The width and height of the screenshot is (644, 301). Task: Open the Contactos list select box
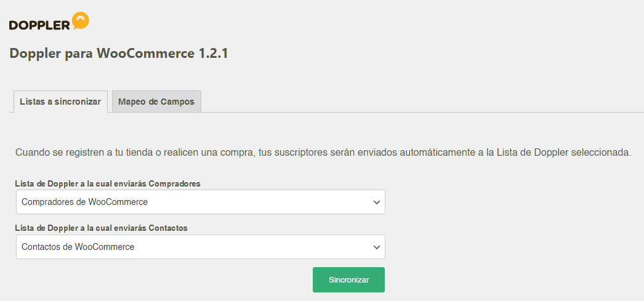click(x=201, y=247)
